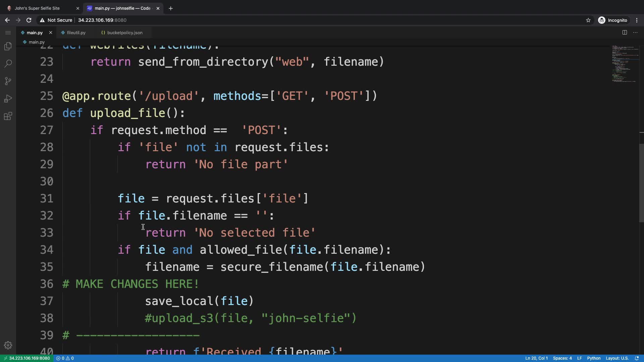
Task: Switch to the bucketpolicy.json editor tab
Action: 124,33
